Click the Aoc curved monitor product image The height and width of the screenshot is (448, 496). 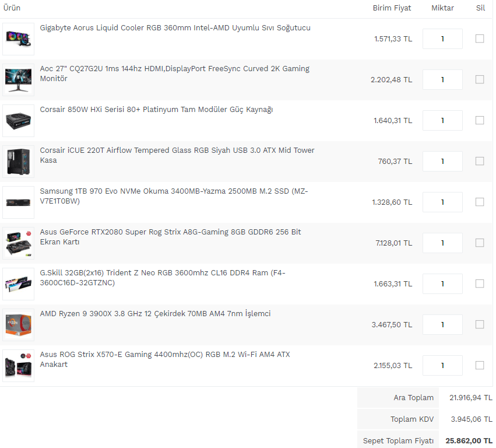18,80
